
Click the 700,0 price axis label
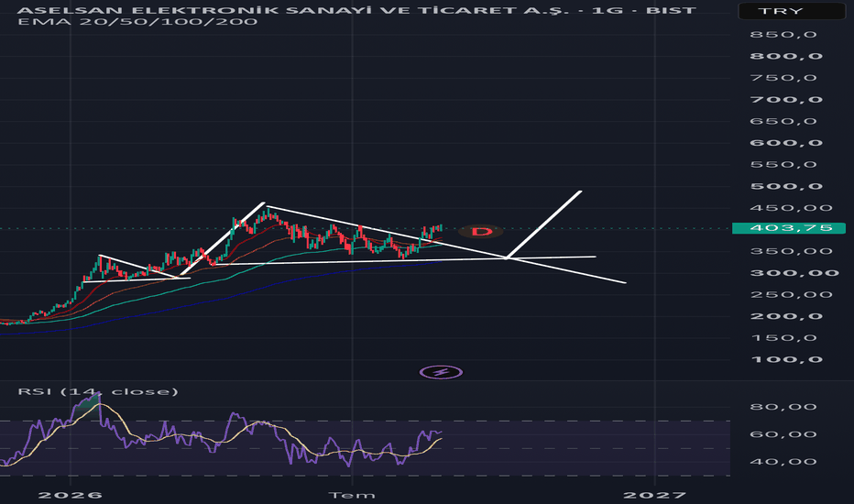pos(786,99)
